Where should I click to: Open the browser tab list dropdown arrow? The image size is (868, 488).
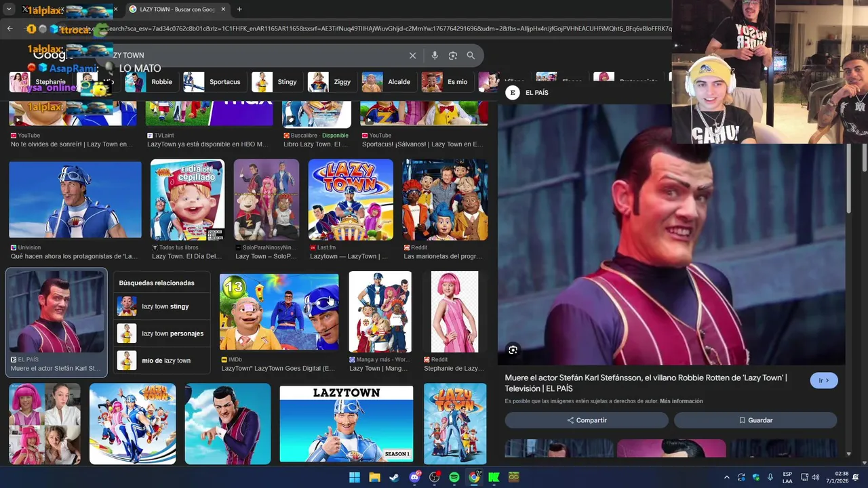tap(9, 9)
